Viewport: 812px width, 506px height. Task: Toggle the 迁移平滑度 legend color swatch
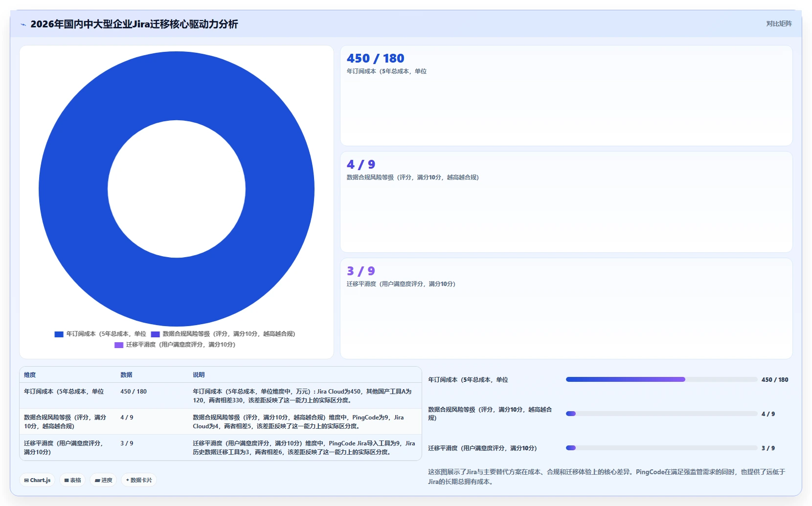click(119, 345)
